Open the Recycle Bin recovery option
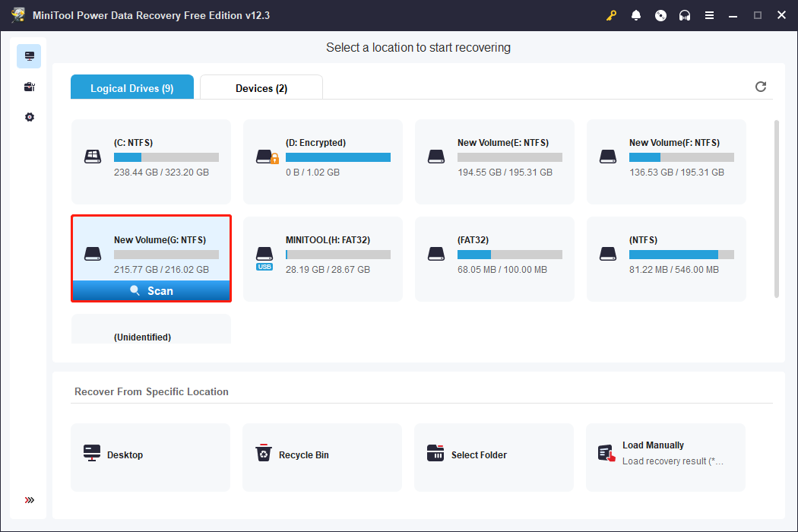The height and width of the screenshot is (532, 798). (x=321, y=454)
